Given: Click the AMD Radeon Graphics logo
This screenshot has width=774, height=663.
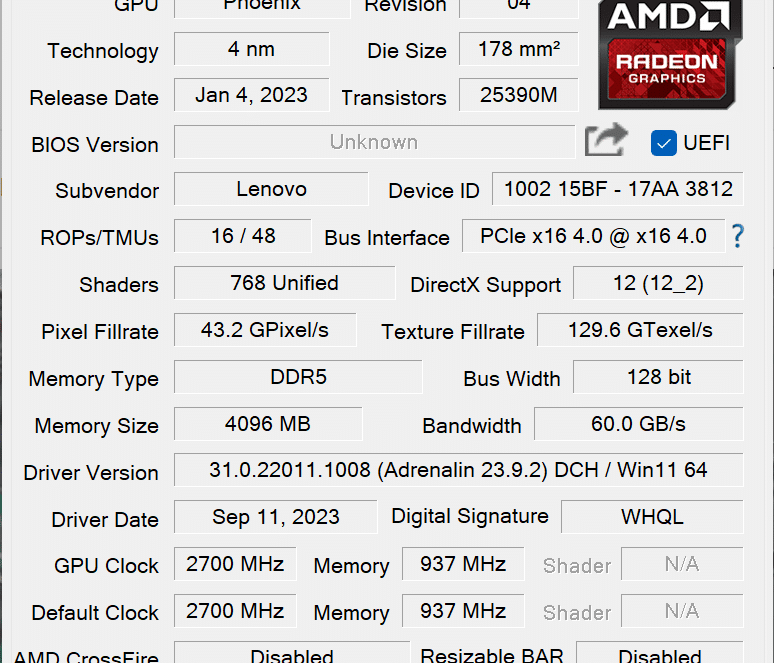Looking at the screenshot, I should pyautogui.click(x=669, y=53).
